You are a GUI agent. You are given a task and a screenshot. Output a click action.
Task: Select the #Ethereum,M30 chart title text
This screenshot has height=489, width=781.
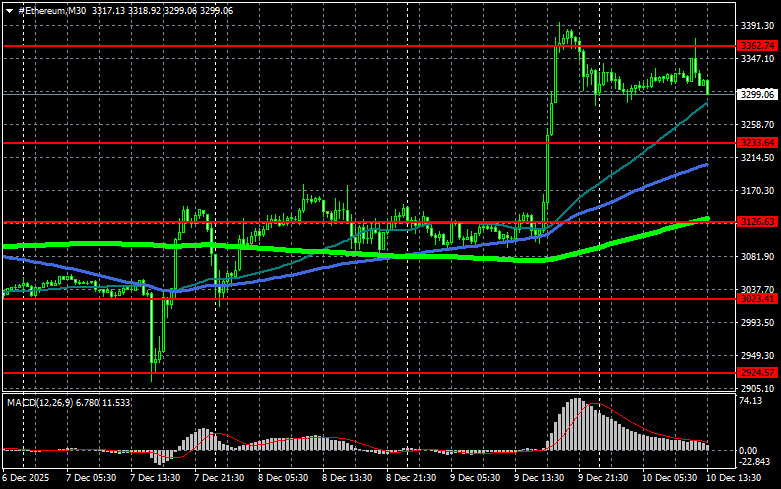(52, 11)
